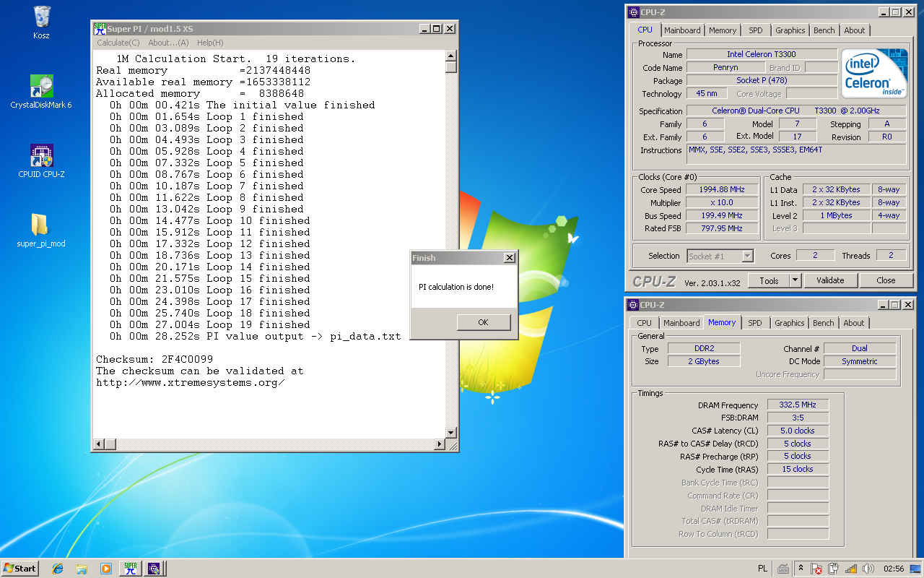Switch to Mainboard tab in top CPU-Z
This screenshot has width=924, height=578.
click(682, 30)
